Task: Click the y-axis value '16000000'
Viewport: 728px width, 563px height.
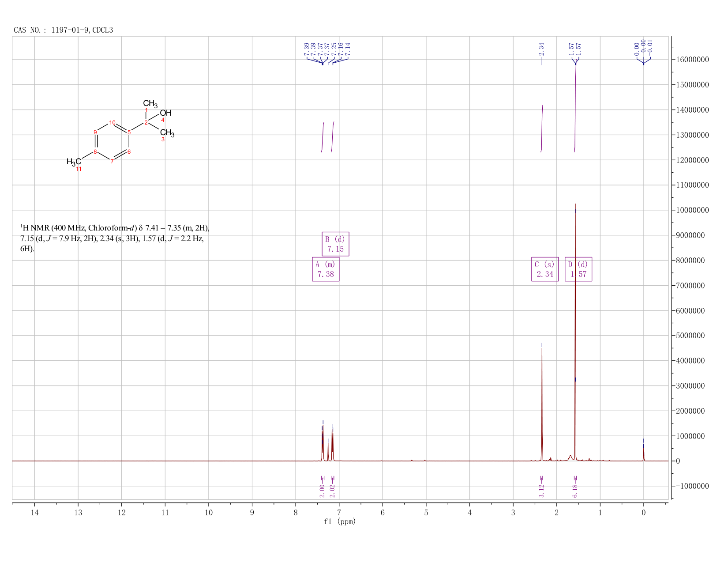Action: [692, 60]
